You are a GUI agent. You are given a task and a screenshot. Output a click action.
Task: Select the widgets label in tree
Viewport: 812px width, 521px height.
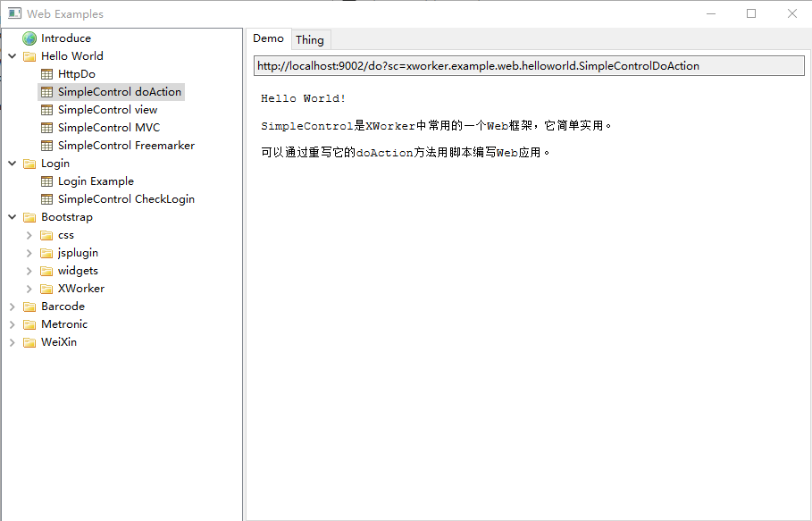tap(79, 271)
